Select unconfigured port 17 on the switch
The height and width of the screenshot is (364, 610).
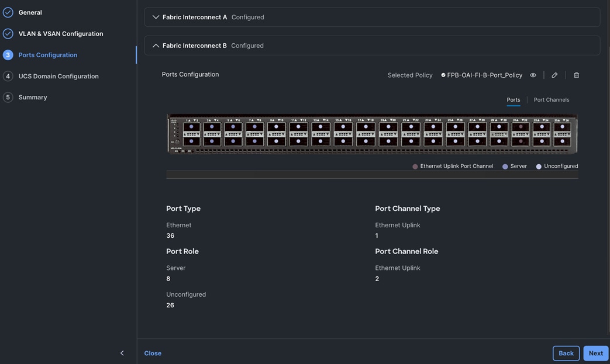tap(366, 127)
